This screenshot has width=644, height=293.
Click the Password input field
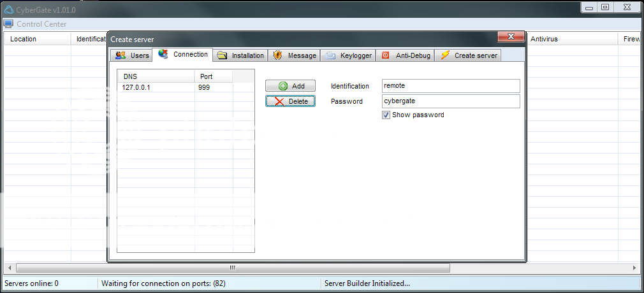click(451, 101)
